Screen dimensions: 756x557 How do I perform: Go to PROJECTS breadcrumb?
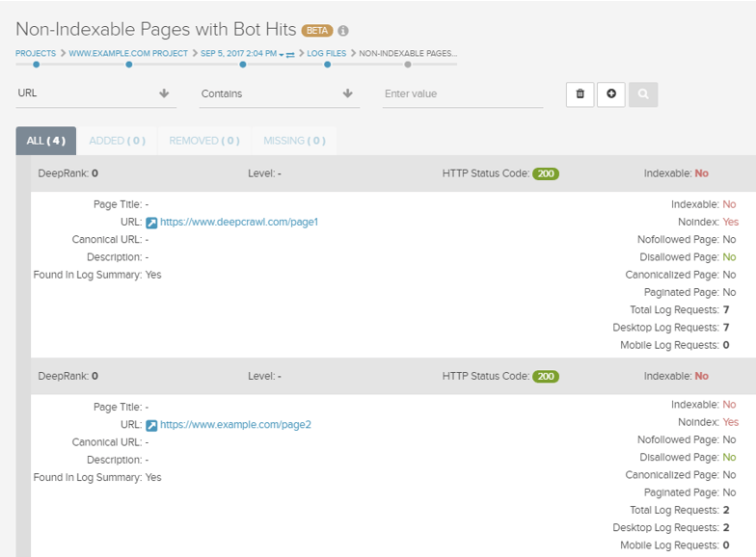click(x=35, y=54)
